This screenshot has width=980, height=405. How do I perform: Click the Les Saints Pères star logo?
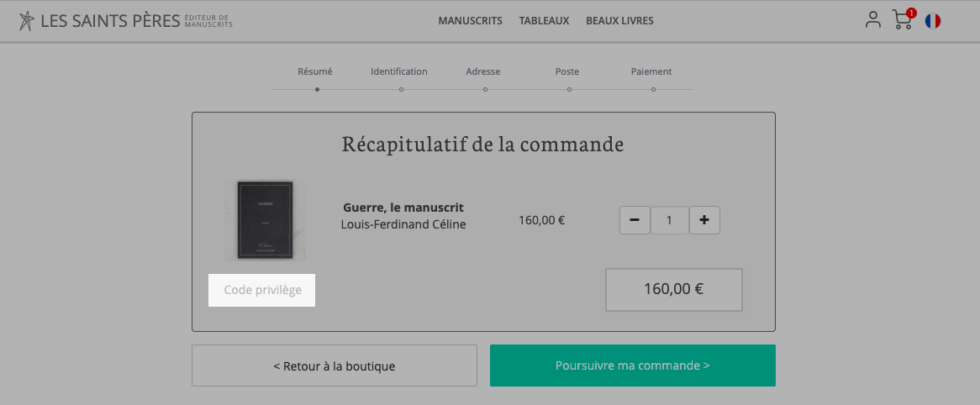(x=27, y=21)
